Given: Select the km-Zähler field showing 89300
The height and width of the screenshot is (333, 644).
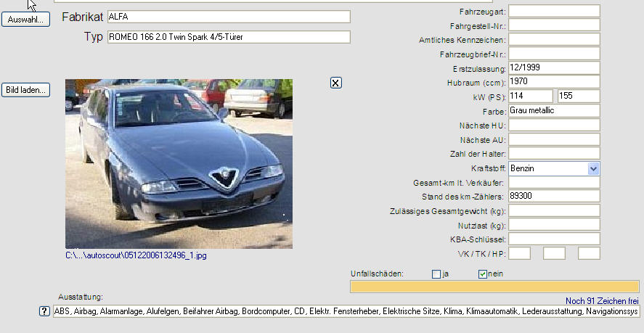Looking at the screenshot, I should (x=554, y=197).
